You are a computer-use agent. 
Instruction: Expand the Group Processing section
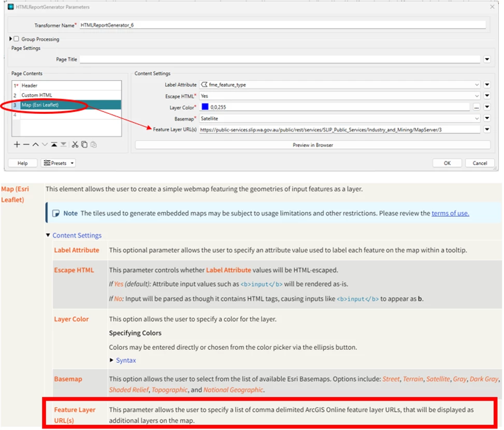point(10,39)
